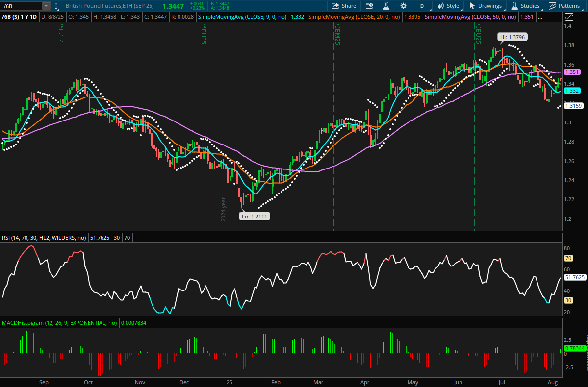This screenshot has height=387, width=588.
Task: Open chart settings gear icon
Action: tap(404, 6)
